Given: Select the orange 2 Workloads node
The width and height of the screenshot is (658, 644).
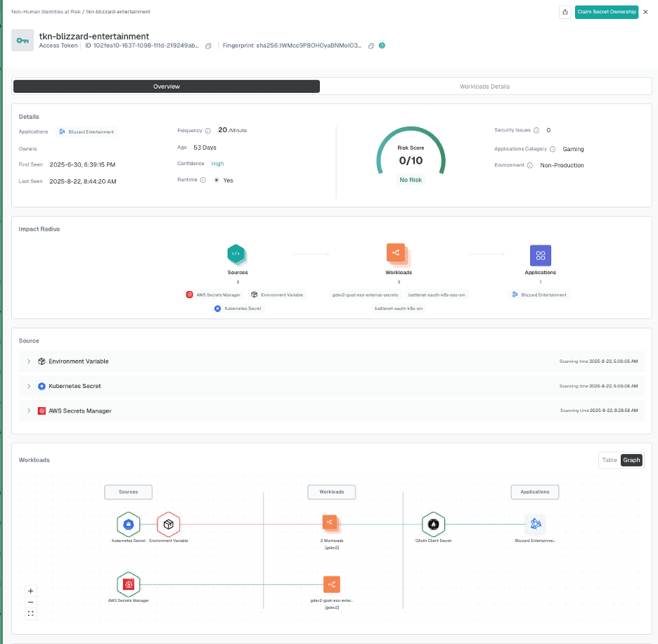Looking at the screenshot, I should [x=331, y=522].
